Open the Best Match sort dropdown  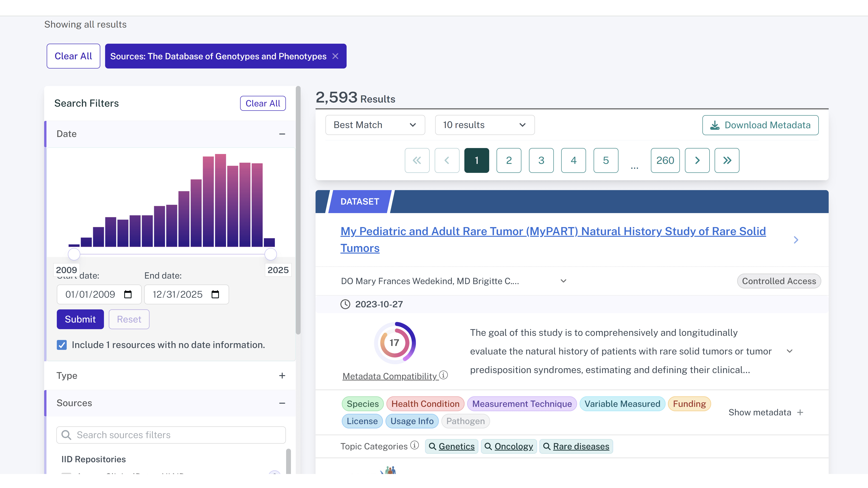[375, 125]
